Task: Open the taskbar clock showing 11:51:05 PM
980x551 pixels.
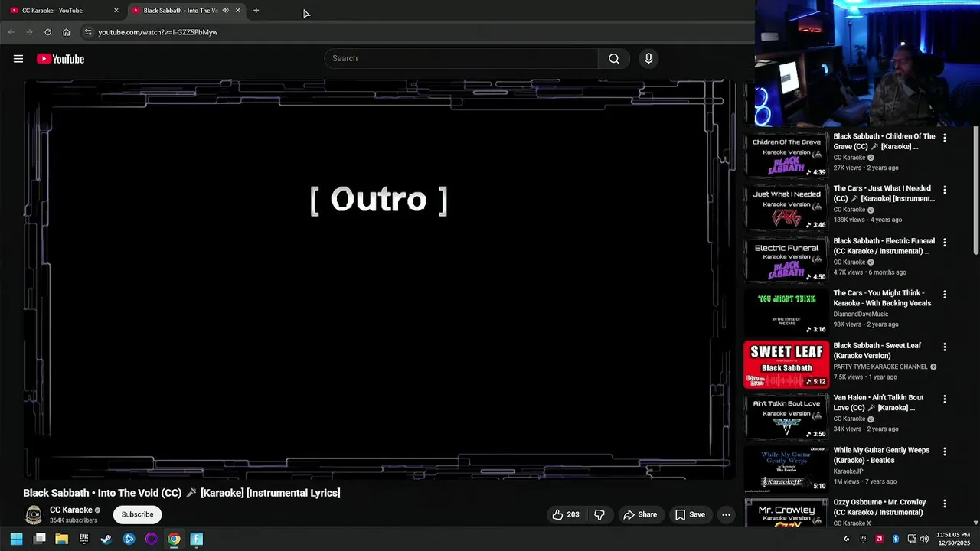Action: (953, 539)
